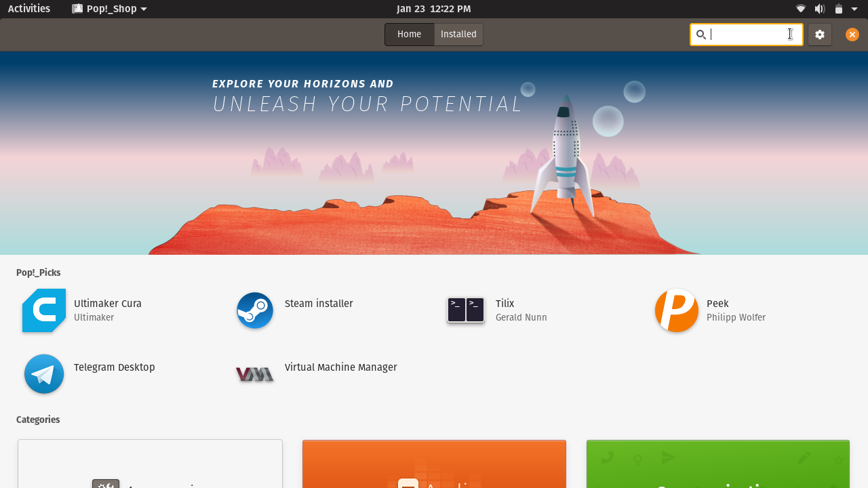
Task: Click the clock showing Jan 23
Action: pos(433,9)
